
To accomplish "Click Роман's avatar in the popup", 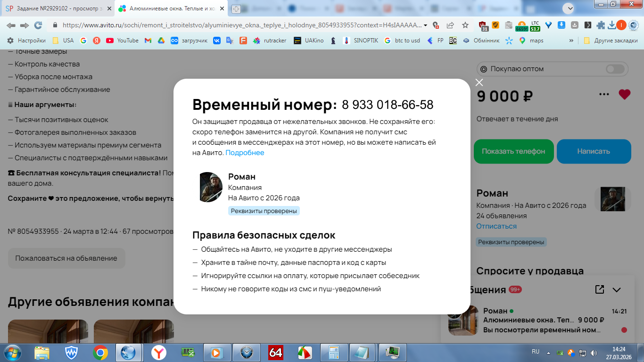I will tap(211, 187).
